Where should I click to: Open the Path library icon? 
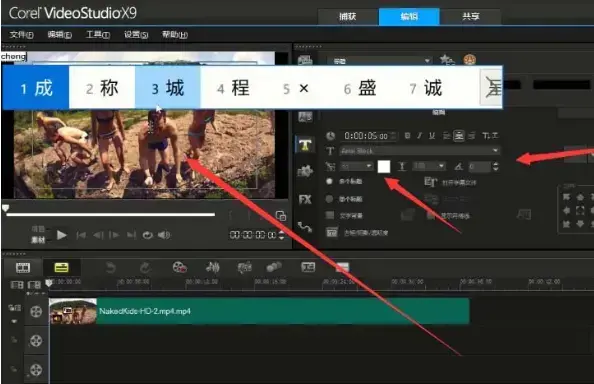305,227
